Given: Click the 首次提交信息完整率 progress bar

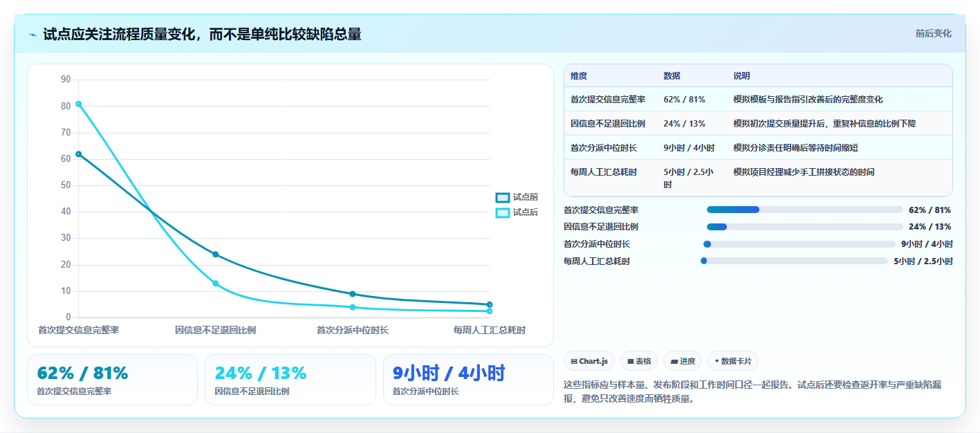Looking at the screenshot, I should (804, 210).
